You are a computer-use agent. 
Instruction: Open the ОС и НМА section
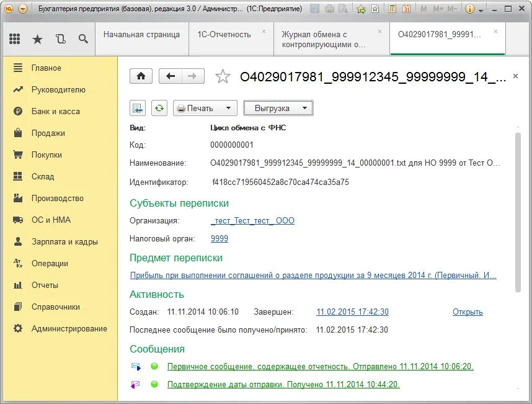tap(59, 220)
